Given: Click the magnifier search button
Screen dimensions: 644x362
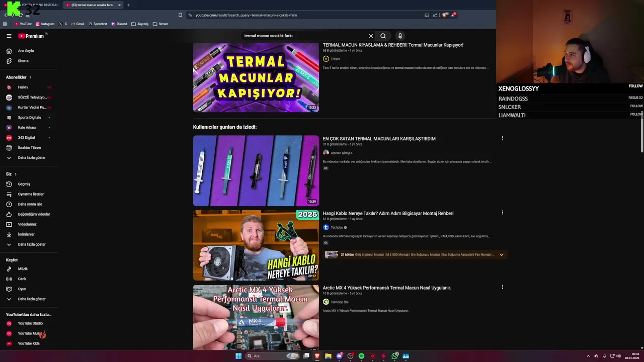Looking at the screenshot, I should [383, 36].
